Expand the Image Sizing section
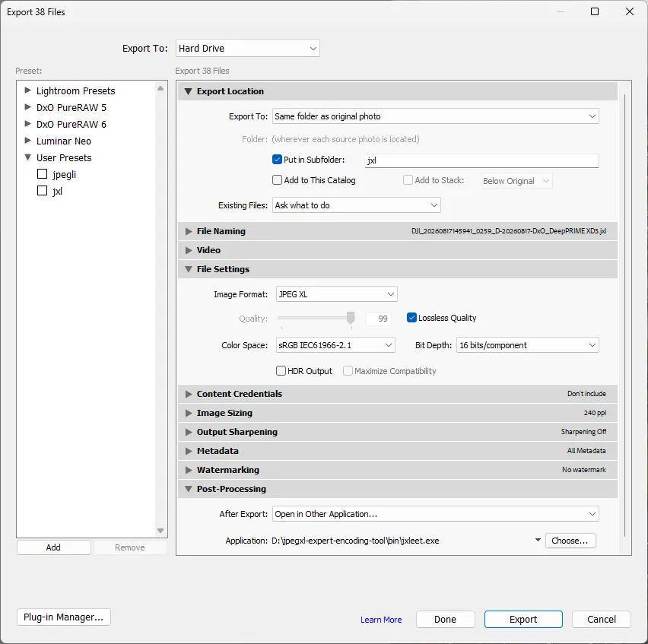The image size is (648, 644). [189, 413]
